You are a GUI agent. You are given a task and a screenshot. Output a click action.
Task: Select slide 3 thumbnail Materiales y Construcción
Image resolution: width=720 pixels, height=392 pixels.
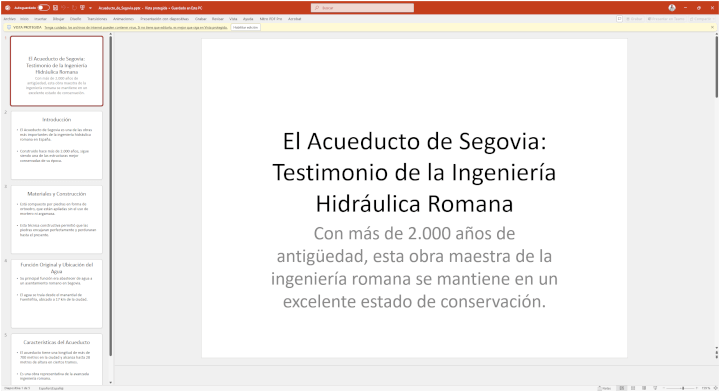tap(56, 219)
